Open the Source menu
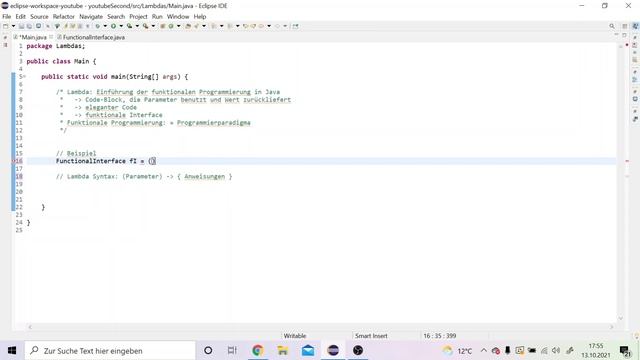Screen dimensions: 640x360 [39, 17]
